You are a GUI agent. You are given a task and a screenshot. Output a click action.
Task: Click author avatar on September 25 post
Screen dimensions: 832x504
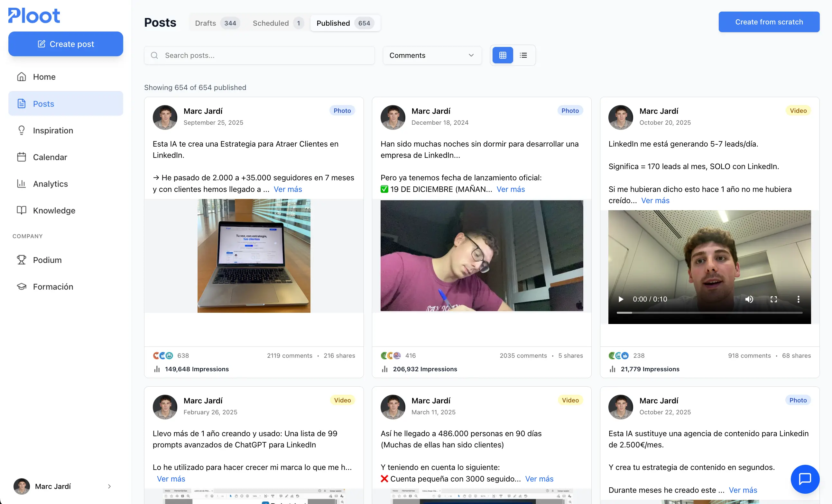165,117
